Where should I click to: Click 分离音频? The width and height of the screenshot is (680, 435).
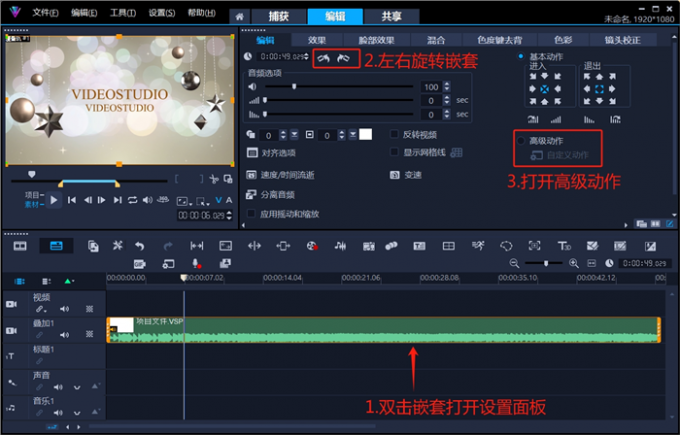tap(271, 194)
